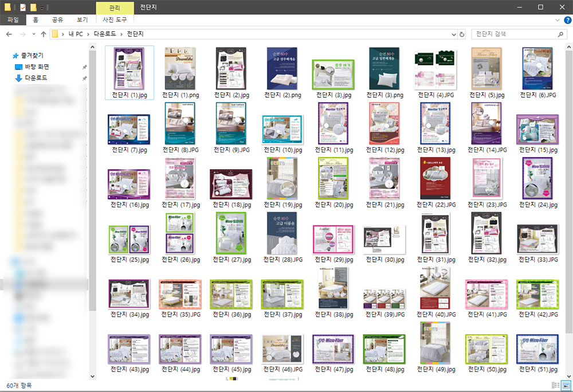This screenshot has width=573, height=392.
Task: Switch to the 보기 ribbon tab
Action: [83, 20]
